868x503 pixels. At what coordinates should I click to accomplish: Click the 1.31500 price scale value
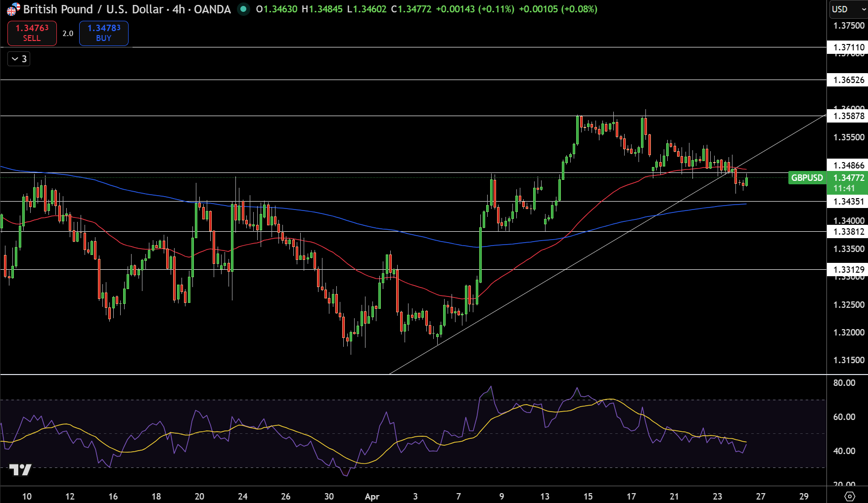tap(849, 360)
